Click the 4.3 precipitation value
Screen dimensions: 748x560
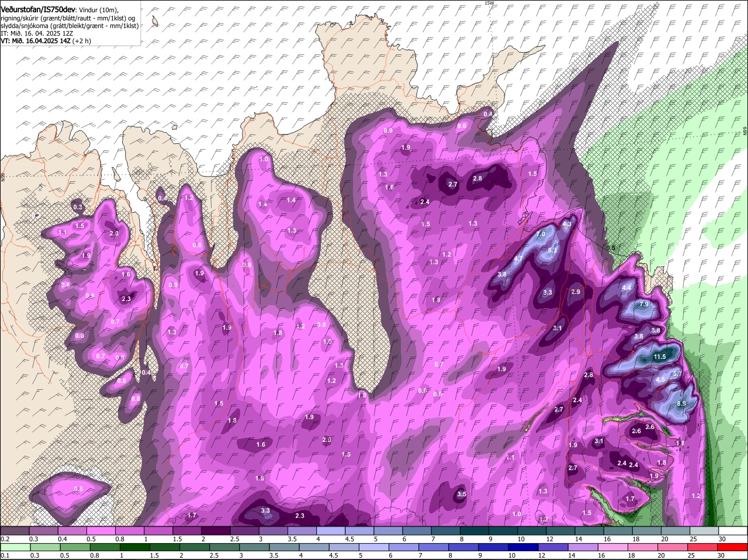(x=566, y=224)
